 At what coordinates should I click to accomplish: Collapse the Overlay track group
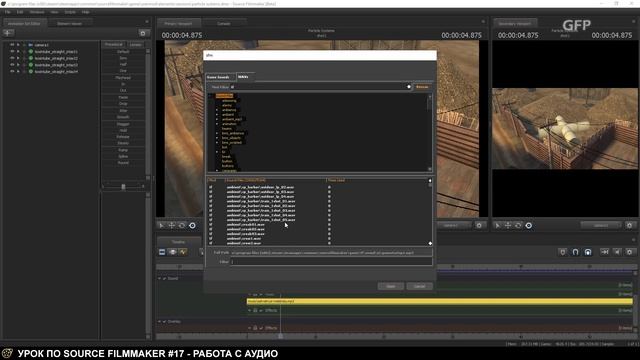(160, 322)
